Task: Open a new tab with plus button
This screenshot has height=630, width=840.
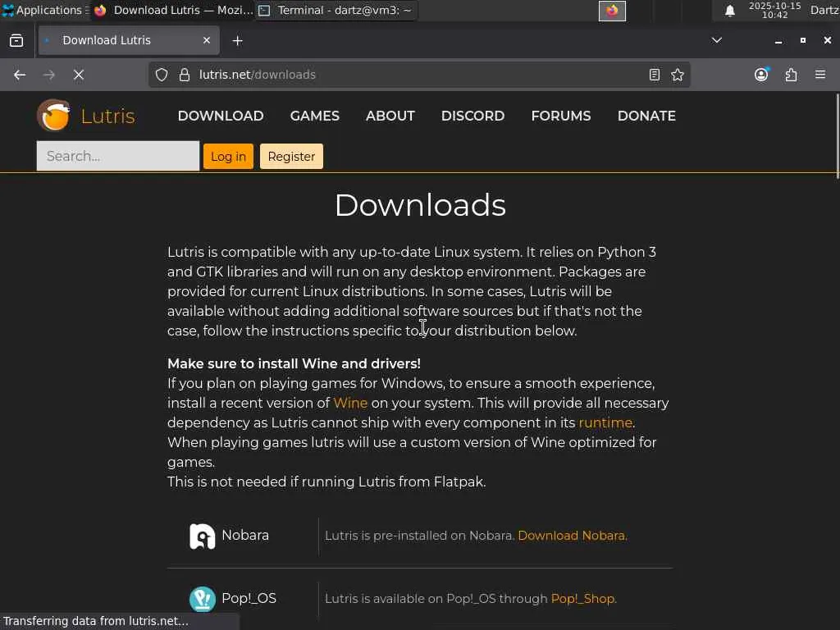Action: coord(237,41)
